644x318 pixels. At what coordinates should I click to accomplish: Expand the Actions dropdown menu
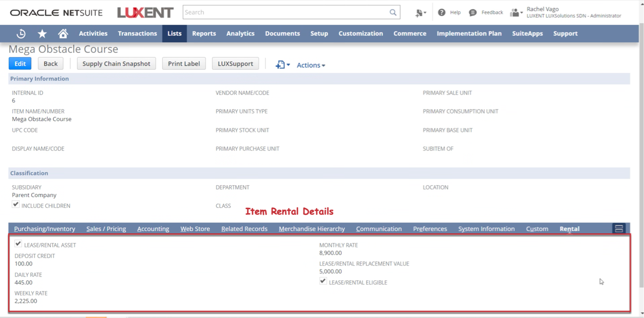click(311, 65)
